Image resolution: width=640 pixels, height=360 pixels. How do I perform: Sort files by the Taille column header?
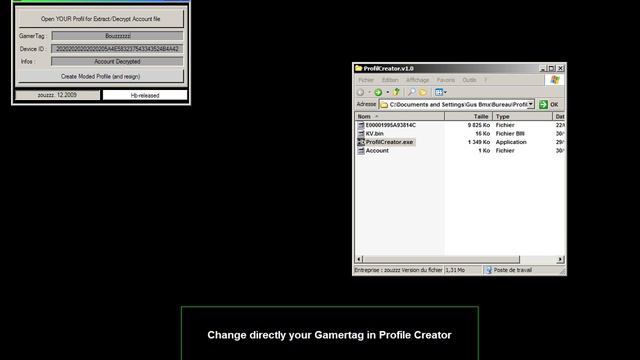pos(468,116)
